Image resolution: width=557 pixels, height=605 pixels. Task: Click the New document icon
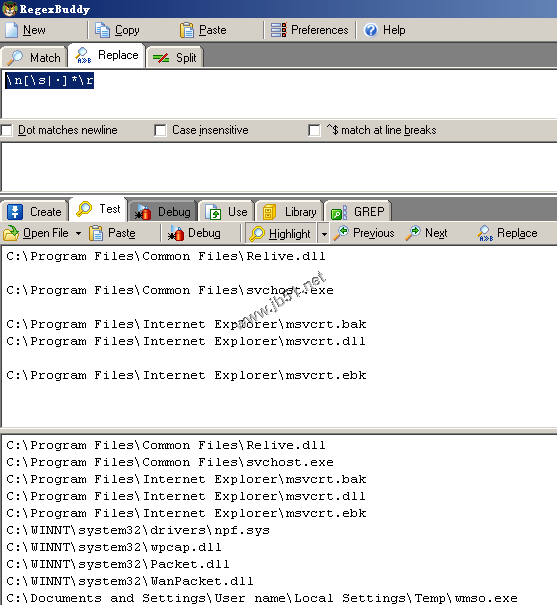[x=12, y=30]
